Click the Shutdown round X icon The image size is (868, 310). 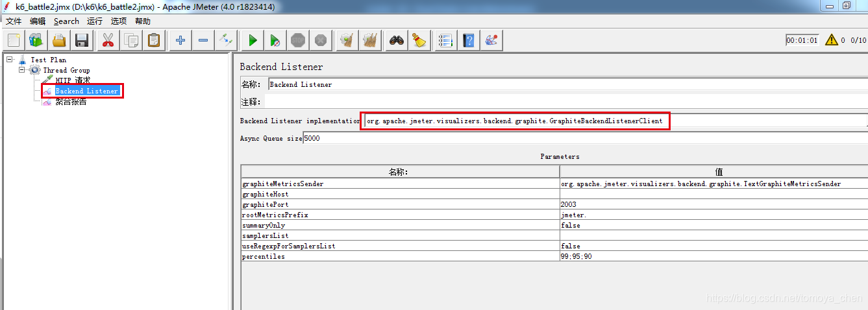click(321, 40)
